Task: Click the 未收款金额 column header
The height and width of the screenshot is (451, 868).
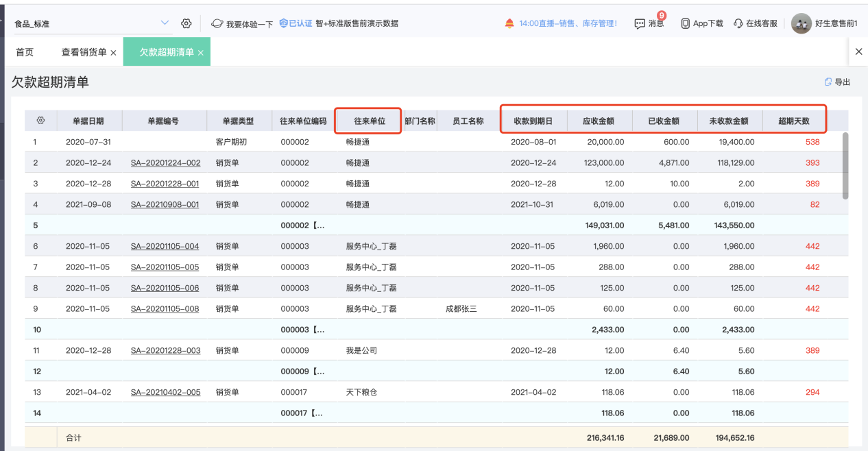Action: pyautogui.click(x=729, y=121)
